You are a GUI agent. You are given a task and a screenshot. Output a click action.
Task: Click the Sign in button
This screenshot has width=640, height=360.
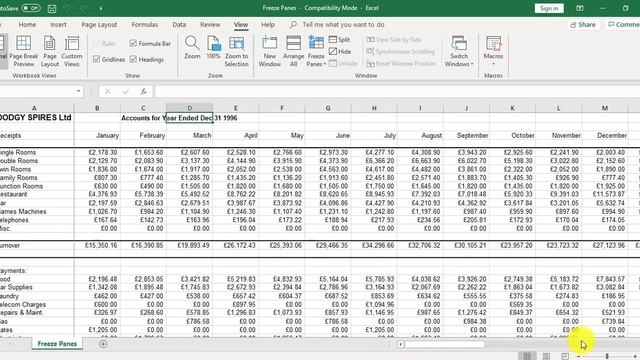click(x=549, y=8)
